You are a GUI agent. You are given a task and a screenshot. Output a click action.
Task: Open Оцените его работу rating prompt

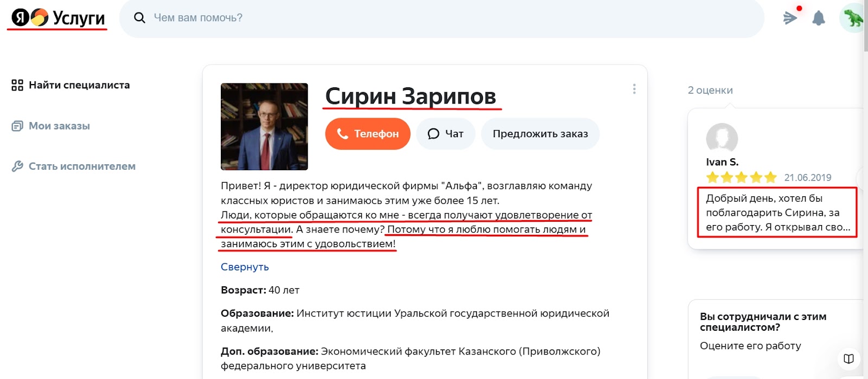(x=751, y=345)
